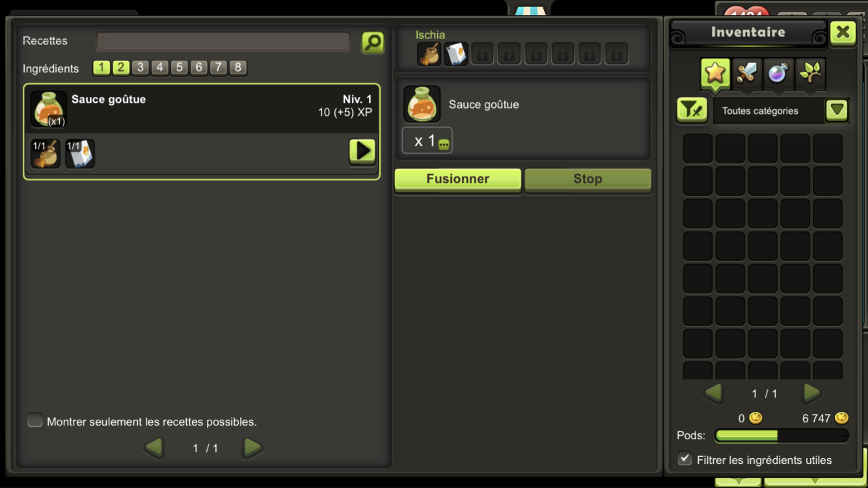The width and height of the screenshot is (868, 488).
Task: Click the Pods weight progress bar
Action: 781,435
